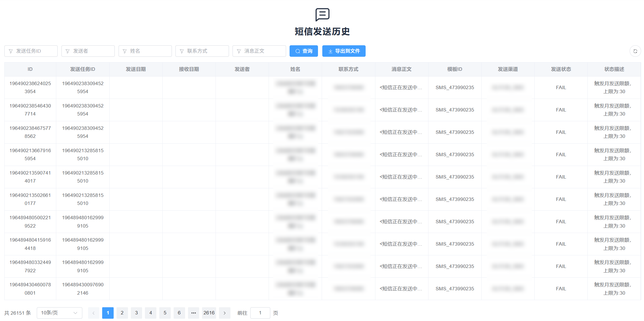Click the 查询 query button
This screenshot has height=321, width=644.
[304, 51]
